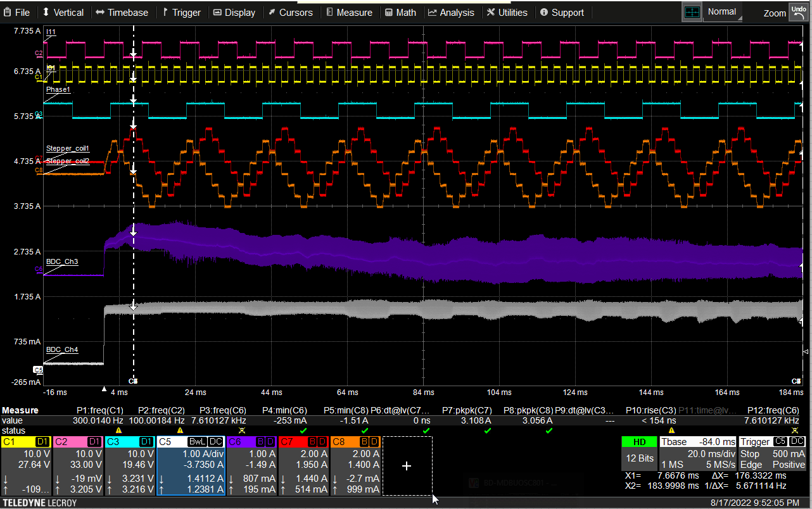Viewport: 812px width, 509px height.
Task: Open the Timebase menu
Action: [123, 12]
